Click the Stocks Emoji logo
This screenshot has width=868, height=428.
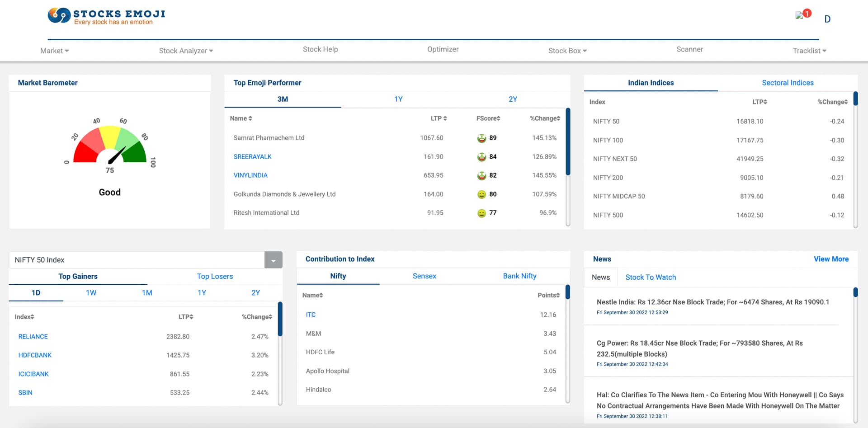click(107, 16)
